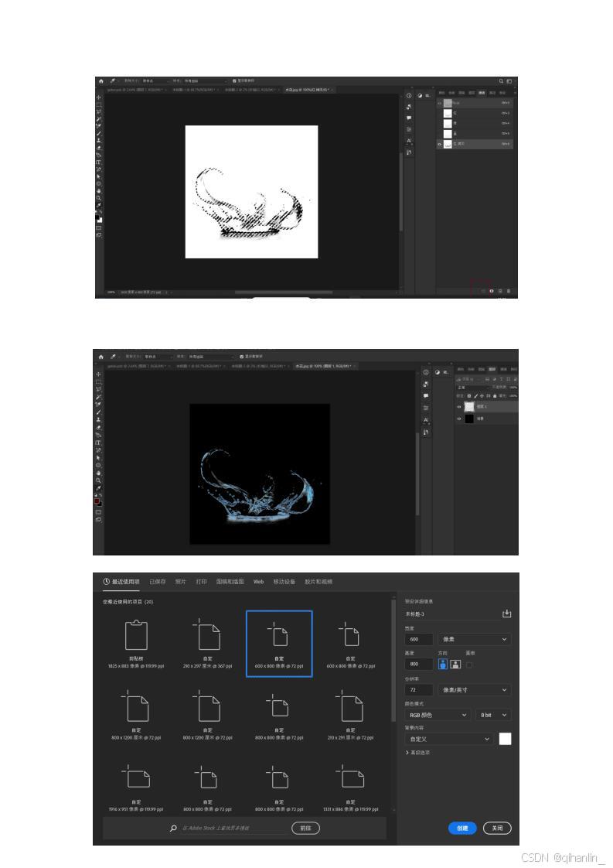Click save selection as channel icon in Channels panel

click(x=492, y=291)
